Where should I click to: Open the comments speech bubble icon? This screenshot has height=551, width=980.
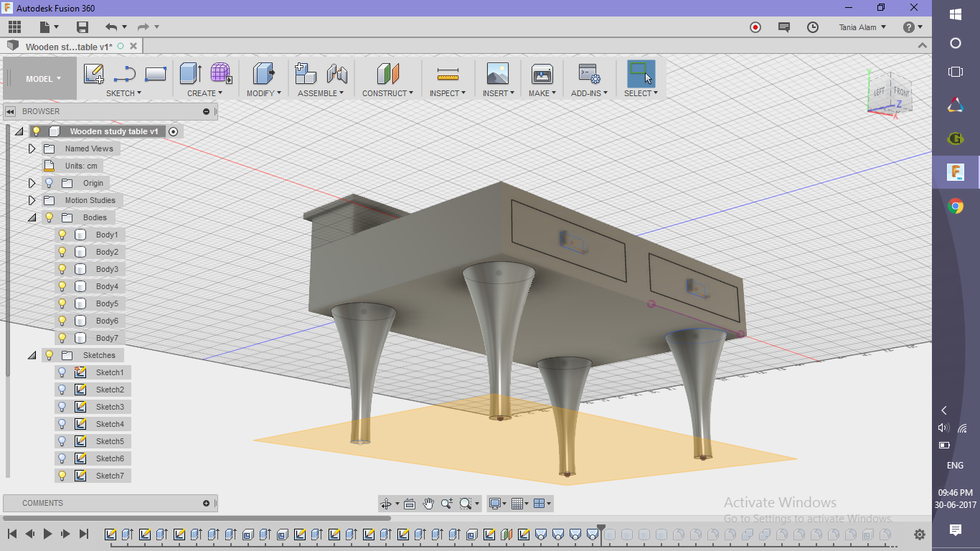click(x=784, y=27)
